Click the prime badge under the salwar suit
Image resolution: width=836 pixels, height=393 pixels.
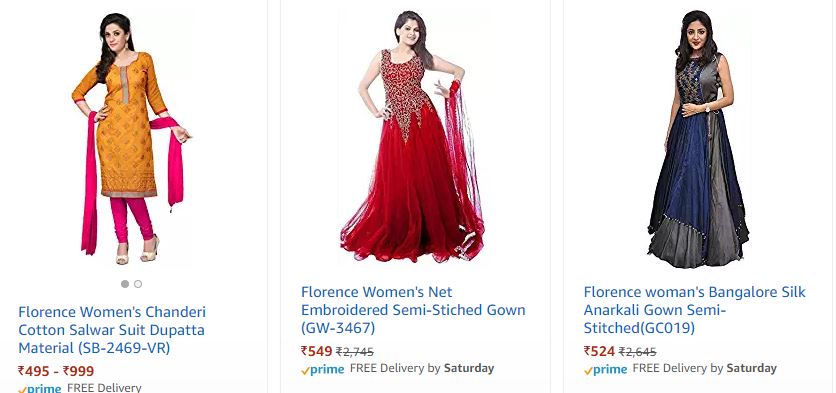coord(40,388)
